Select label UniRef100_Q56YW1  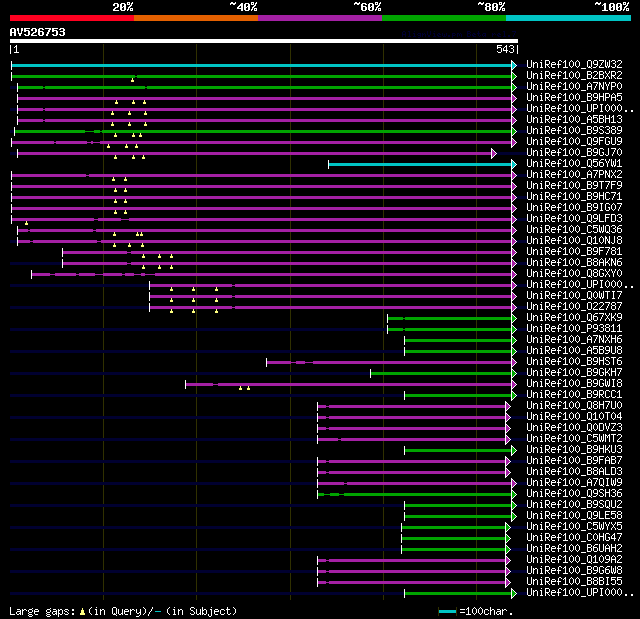pos(574,164)
